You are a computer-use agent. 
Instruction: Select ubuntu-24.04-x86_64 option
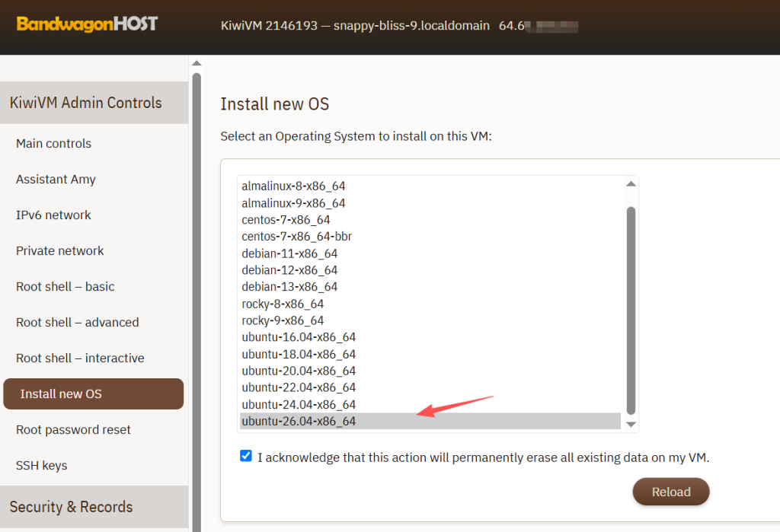click(x=430, y=404)
